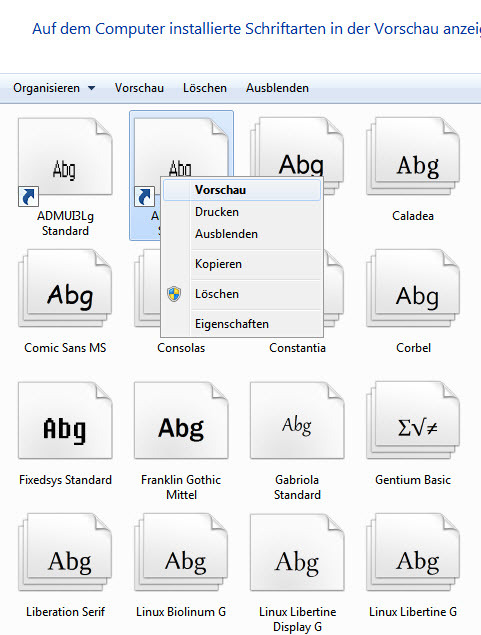Open Eigenschaften from the context menu
481x635 pixels.
pyautogui.click(x=242, y=324)
